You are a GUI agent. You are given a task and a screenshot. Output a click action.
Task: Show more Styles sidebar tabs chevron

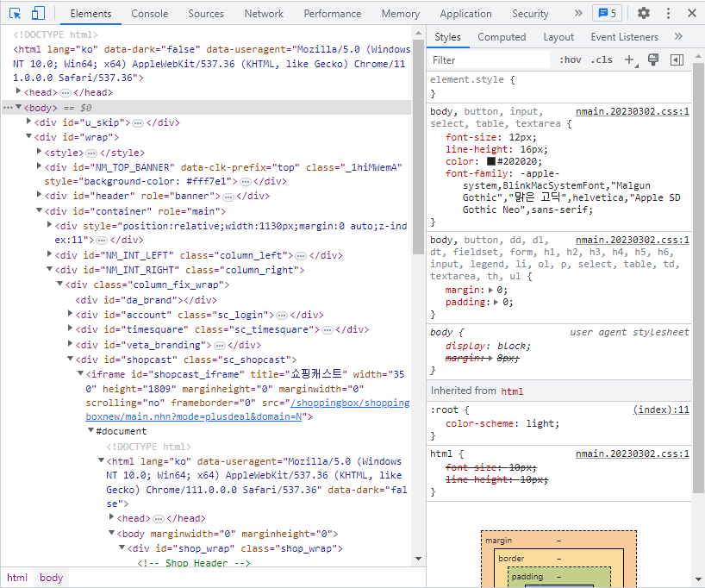[x=678, y=36]
